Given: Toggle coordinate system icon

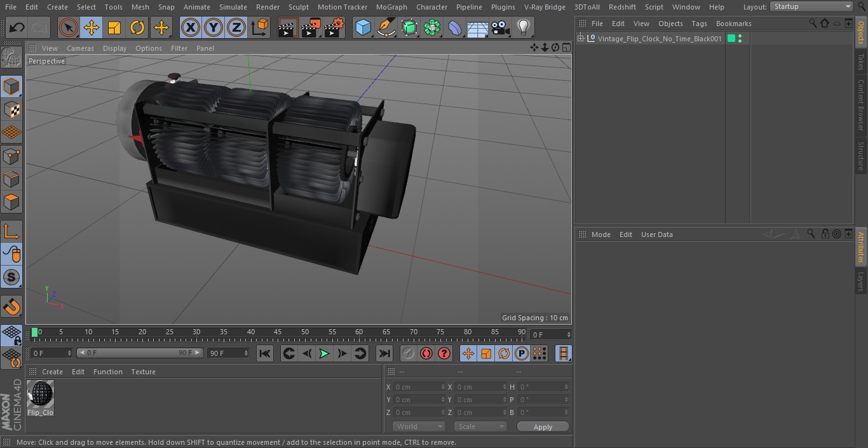Looking at the screenshot, I should pyautogui.click(x=260, y=27).
